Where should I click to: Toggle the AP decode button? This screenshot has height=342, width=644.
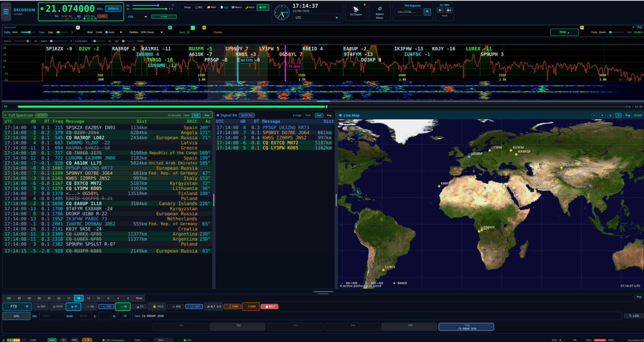(73, 306)
